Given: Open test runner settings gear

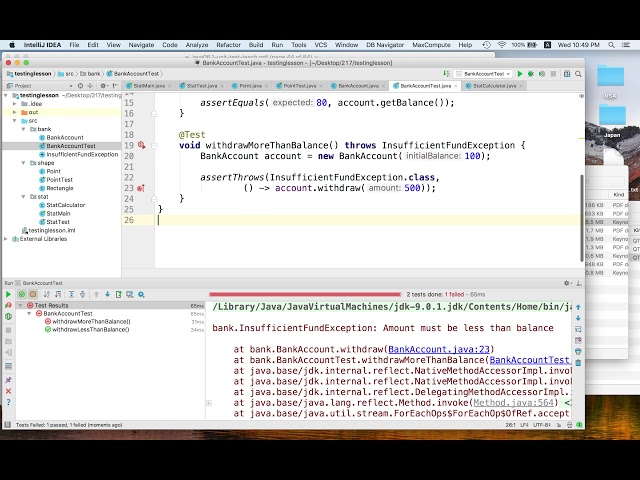Looking at the screenshot, I should tap(141, 294).
